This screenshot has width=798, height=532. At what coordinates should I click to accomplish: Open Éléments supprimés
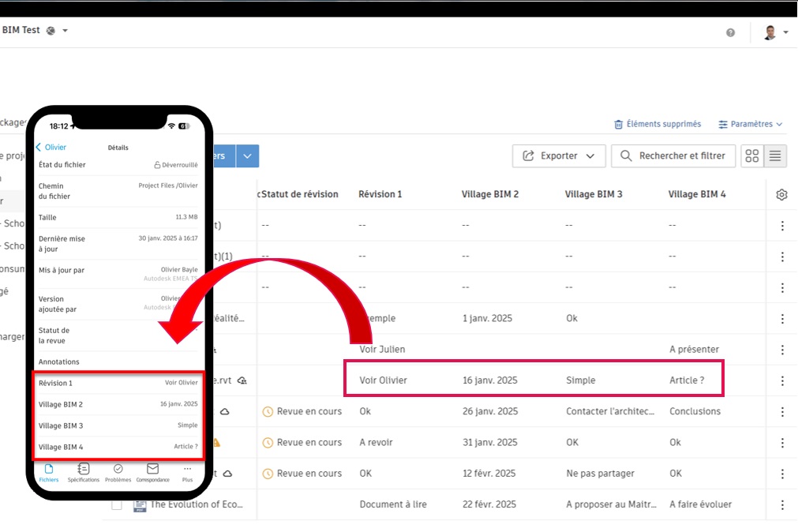(x=658, y=124)
